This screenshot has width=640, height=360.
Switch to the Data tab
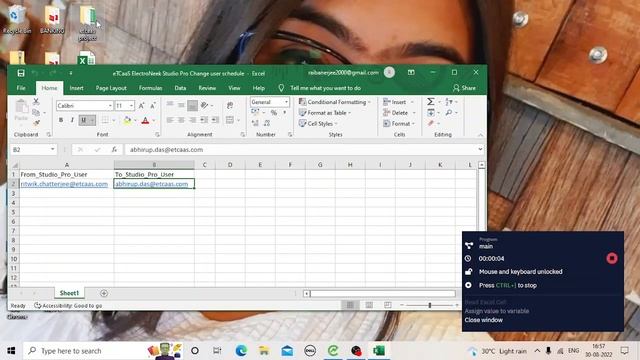tap(180, 88)
